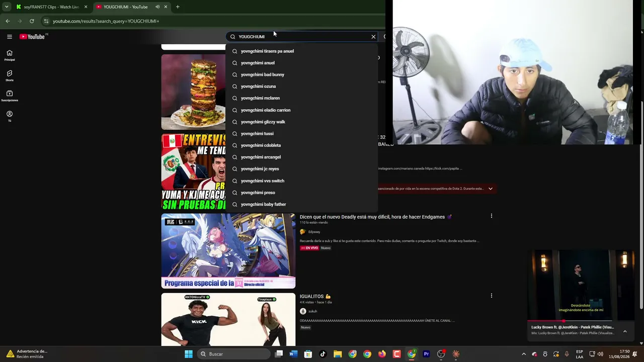
Task: Select suggestion 'yovngchimi tiraera pa anuel'
Action: point(302,51)
